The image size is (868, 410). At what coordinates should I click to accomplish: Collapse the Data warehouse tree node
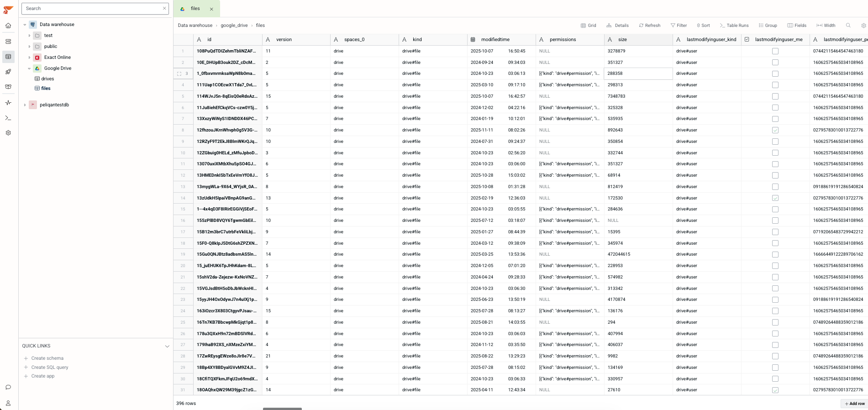[x=25, y=25]
